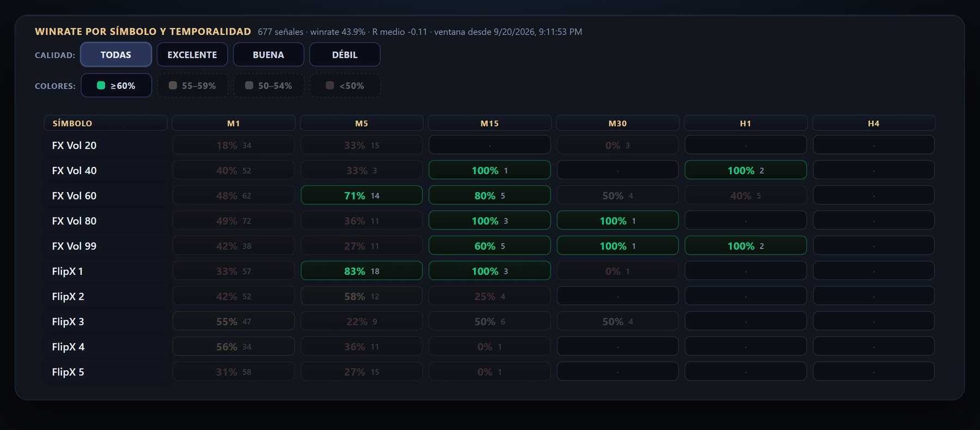Open FX Vol 60 M15 cell 80%
This screenshot has height=430, width=980.
point(489,195)
